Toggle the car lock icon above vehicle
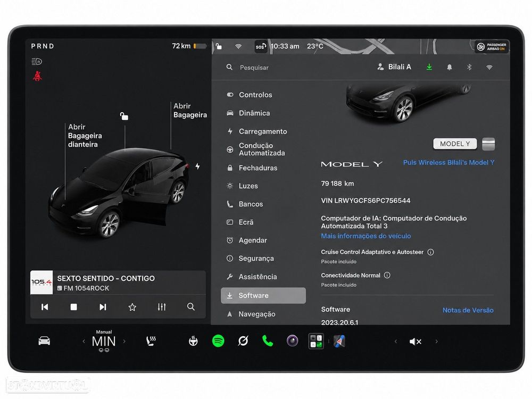Image resolution: width=532 pixels, height=399 pixels. click(x=124, y=116)
